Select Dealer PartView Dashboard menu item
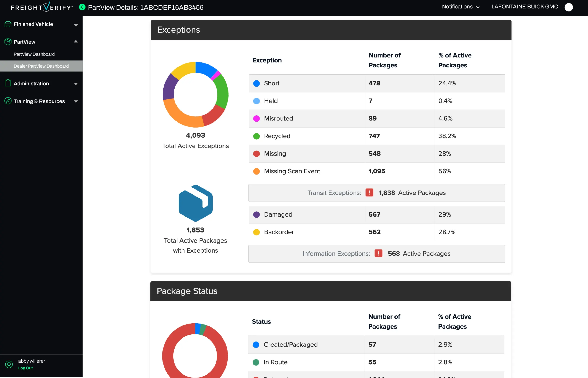The width and height of the screenshot is (588, 378). (41, 66)
